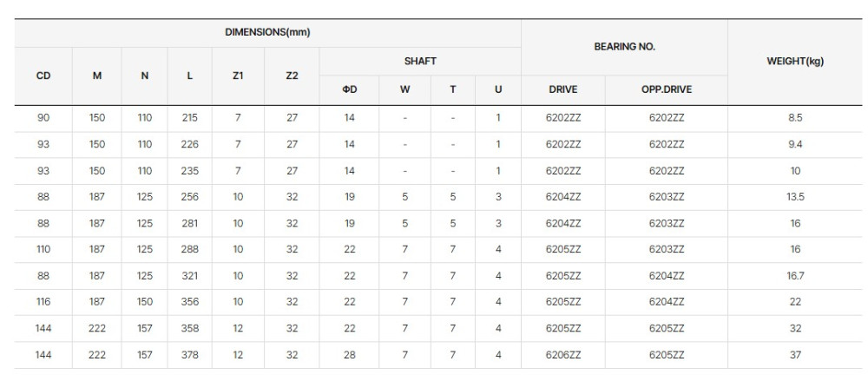This screenshot has height=381, width=868.
Task: Select the weight value 9.4
Action: tap(795, 144)
